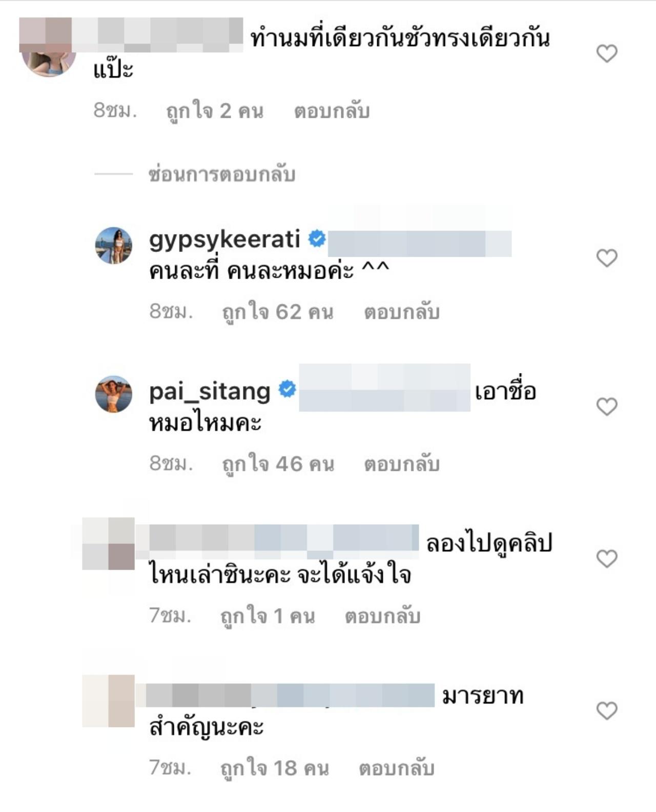Like pai_sitang's comment with heart icon

pyautogui.click(x=607, y=407)
